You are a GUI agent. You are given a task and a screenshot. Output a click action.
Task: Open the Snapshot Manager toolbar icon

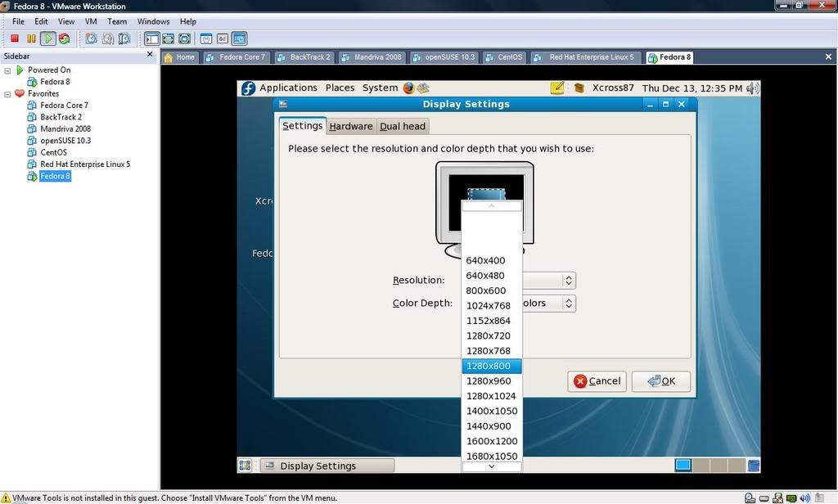coord(124,38)
